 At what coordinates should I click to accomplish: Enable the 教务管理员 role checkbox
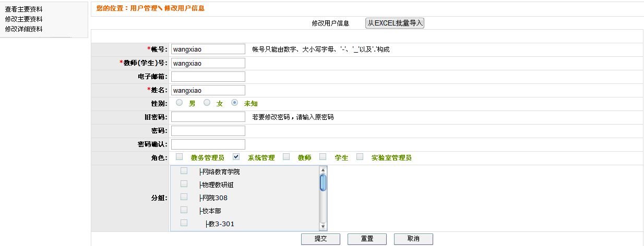tap(180, 157)
